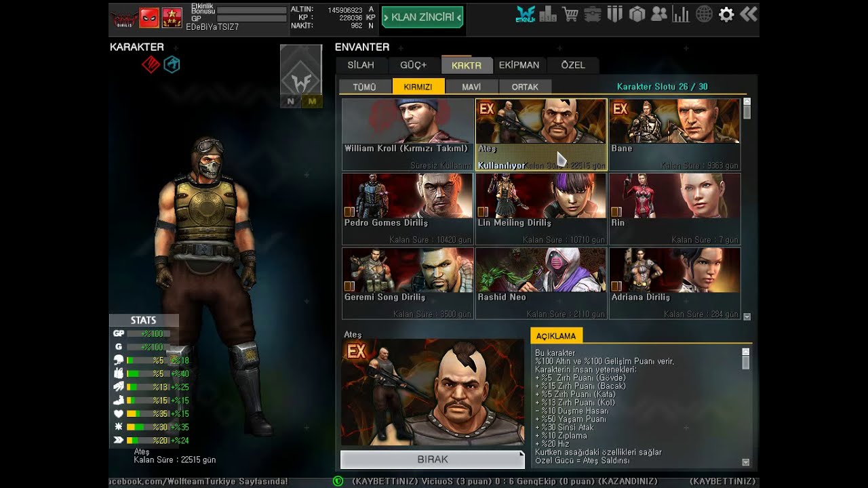
Task: Select the TÜMÜ filter tab
Action: tap(365, 87)
